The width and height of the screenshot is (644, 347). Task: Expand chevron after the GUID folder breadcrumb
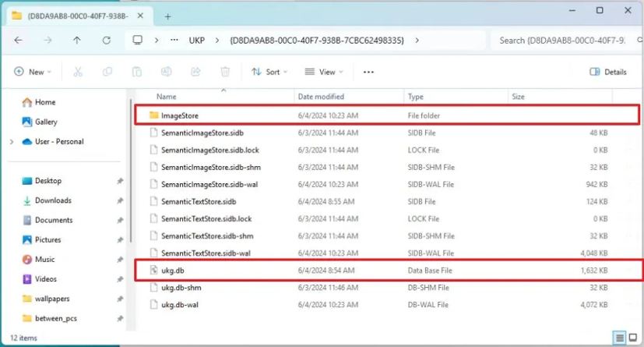[x=417, y=41]
